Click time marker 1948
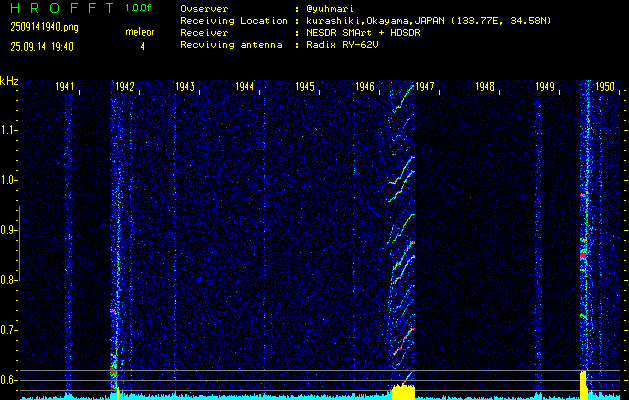 pyautogui.click(x=485, y=86)
